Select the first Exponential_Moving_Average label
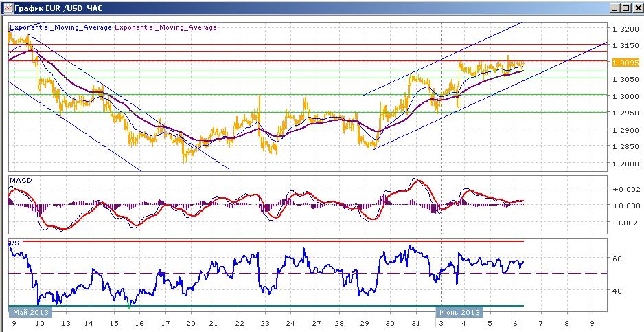 tap(61, 27)
